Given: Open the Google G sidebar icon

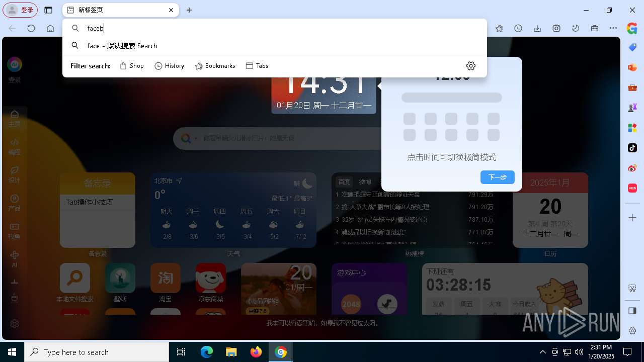Looking at the screenshot, I should coord(632,29).
